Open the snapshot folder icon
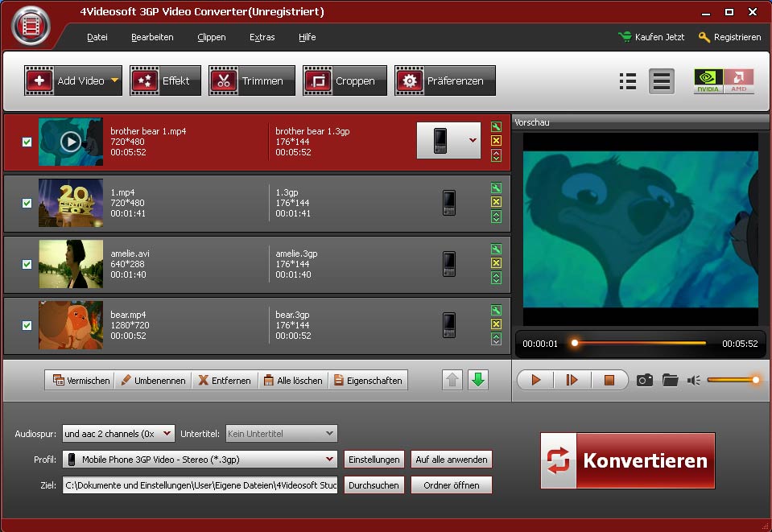772x532 pixels. tap(670, 380)
